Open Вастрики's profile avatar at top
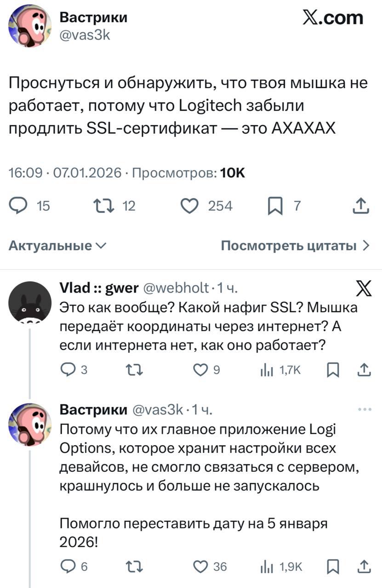 pos(29,26)
